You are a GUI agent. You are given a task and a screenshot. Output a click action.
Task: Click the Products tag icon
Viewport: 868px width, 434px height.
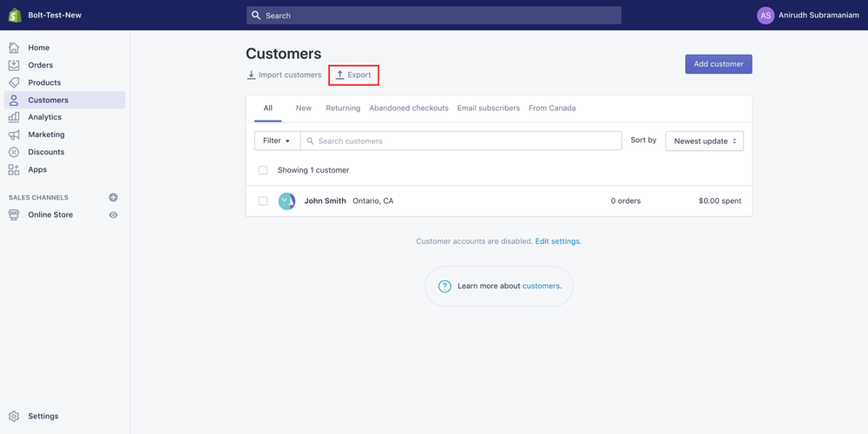coord(14,82)
